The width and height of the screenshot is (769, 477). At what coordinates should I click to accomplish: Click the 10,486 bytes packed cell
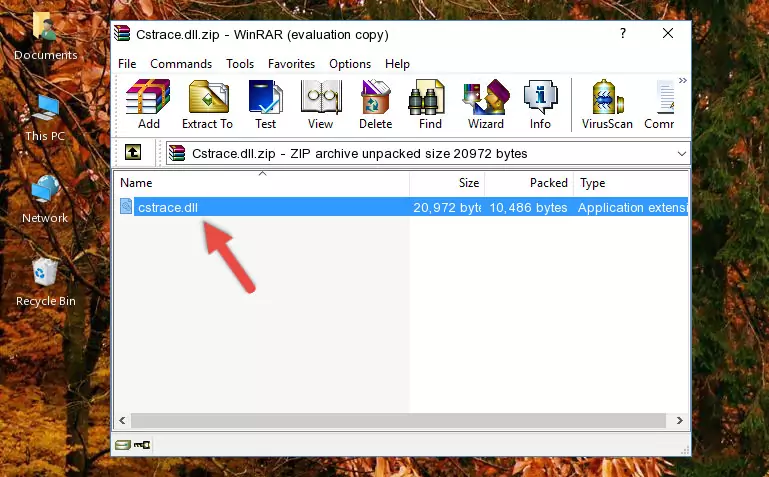point(528,207)
